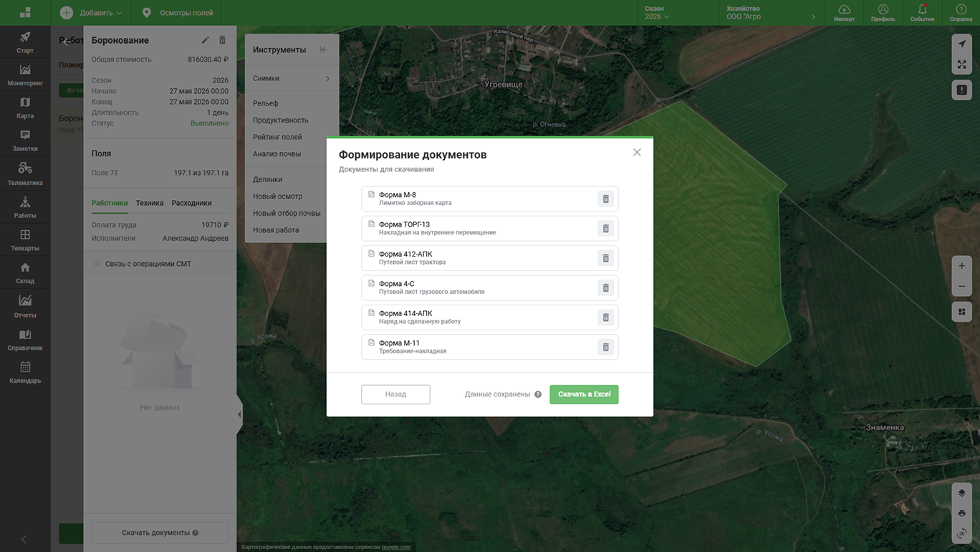Click the my-location arrow on the map
The height and width of the screenshot is (552, 980).
(961, 44)
